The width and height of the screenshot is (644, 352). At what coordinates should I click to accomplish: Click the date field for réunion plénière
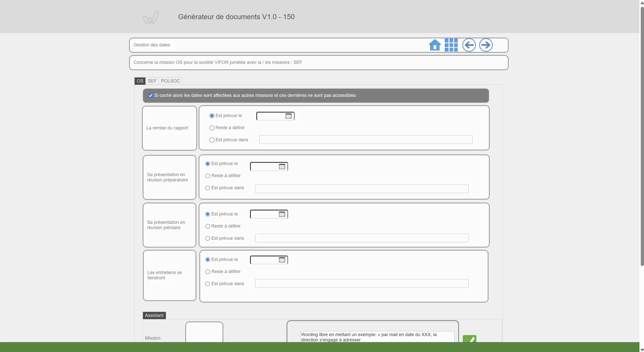click(269, 214)
